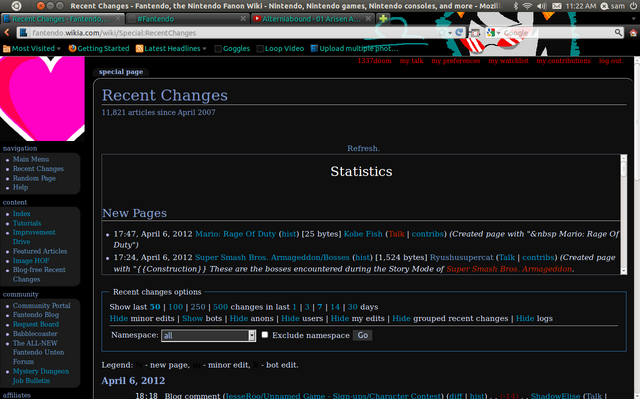The height and width of the screenshot is (399, 640).
Task: Click the special page tab
Action: pyautogui.click(x=121, y=72)
